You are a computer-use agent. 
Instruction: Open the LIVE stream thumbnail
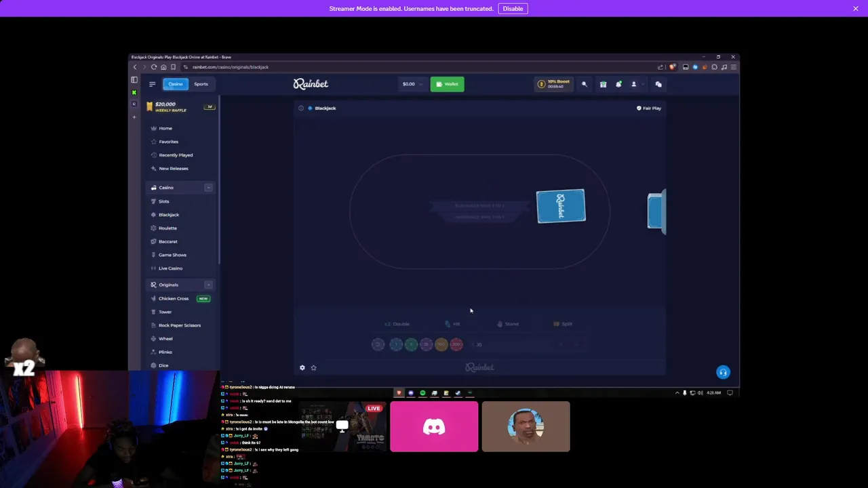coord(342,426)
